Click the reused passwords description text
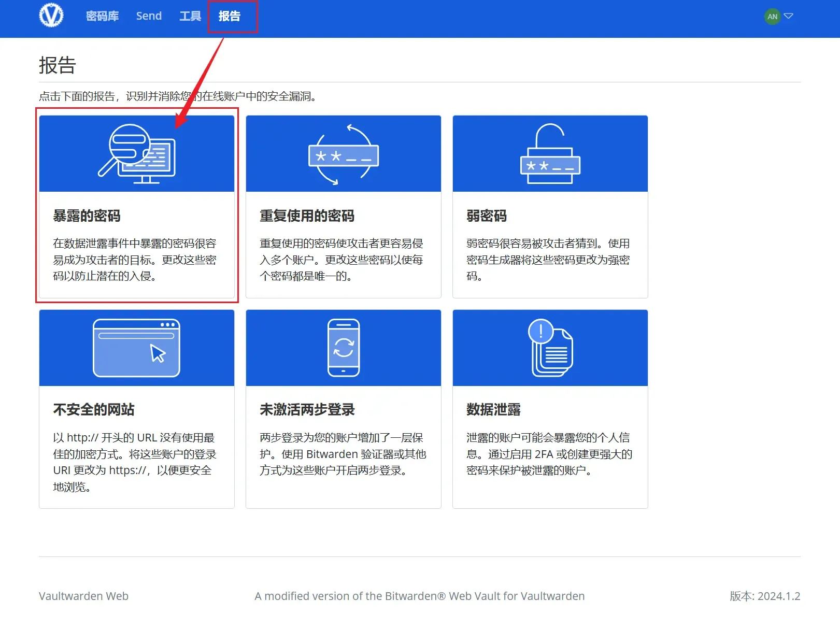Image resolution: width=840 pixels, height=629 pixels. [x=341, y=260]
